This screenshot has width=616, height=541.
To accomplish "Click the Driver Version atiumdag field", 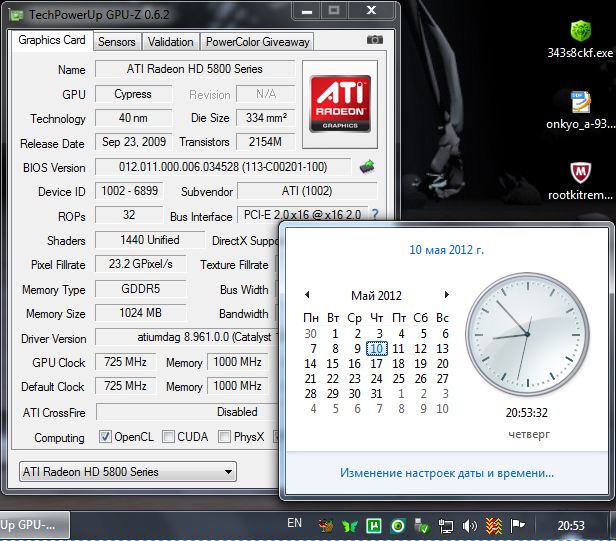I will point(187,337).
